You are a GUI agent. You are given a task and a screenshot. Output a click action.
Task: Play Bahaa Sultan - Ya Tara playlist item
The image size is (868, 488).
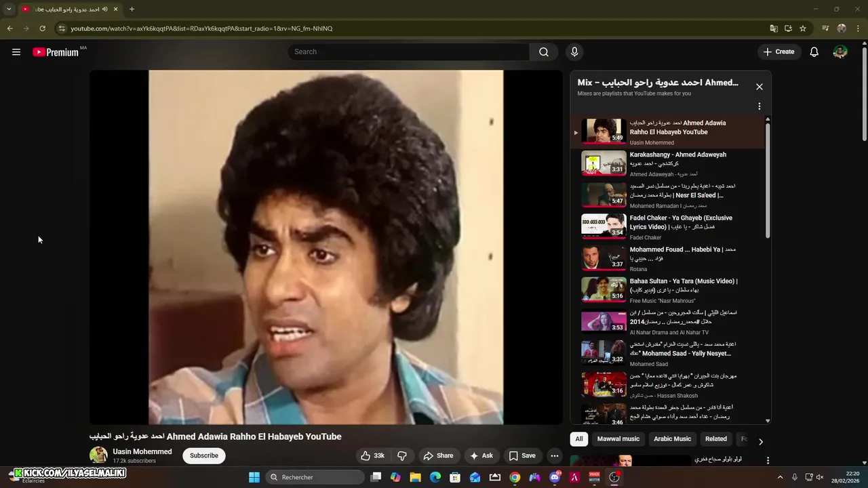click(x=668, y=290)
